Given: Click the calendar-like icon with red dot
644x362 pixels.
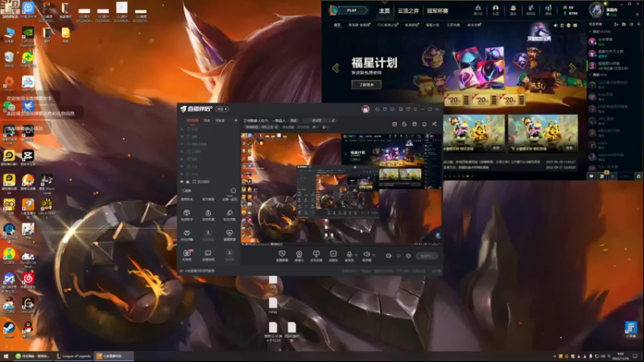Looking at the screenshot, I should [394, 124].
